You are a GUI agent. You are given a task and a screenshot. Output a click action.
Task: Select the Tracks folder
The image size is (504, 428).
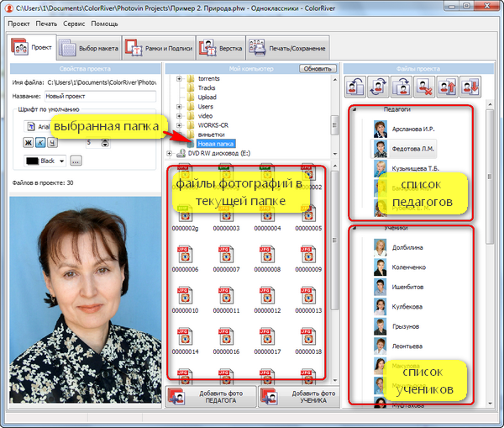point(207,87)
